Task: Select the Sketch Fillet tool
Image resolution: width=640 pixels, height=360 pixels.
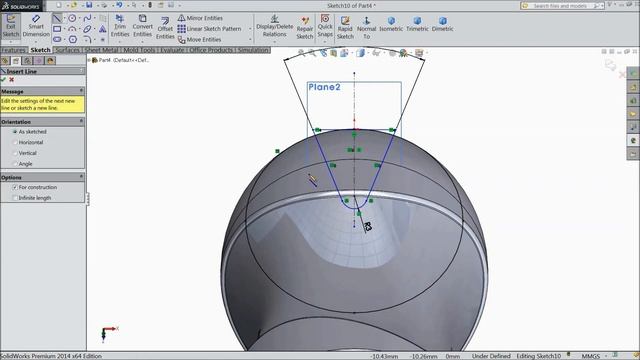Action: coord(87,39)
